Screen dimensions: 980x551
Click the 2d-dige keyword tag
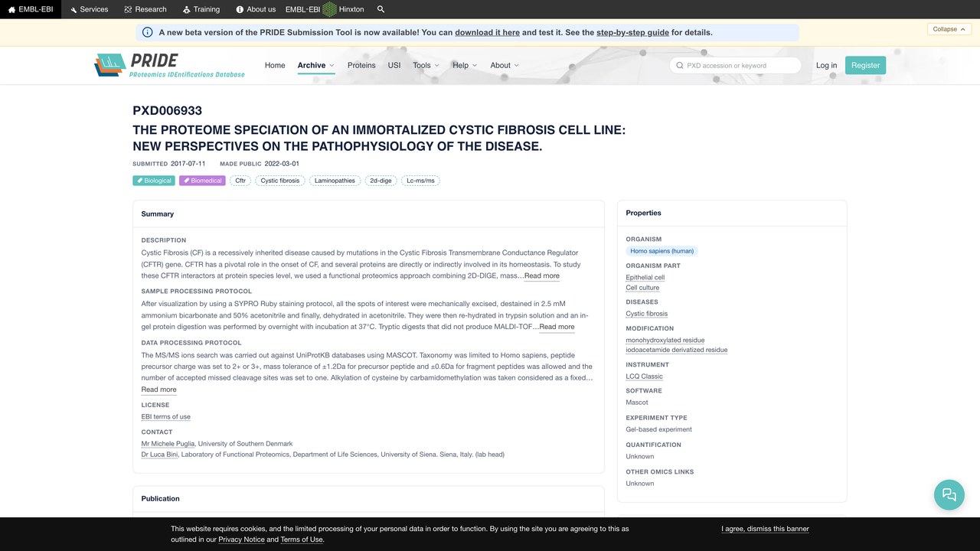coord(381,181)
